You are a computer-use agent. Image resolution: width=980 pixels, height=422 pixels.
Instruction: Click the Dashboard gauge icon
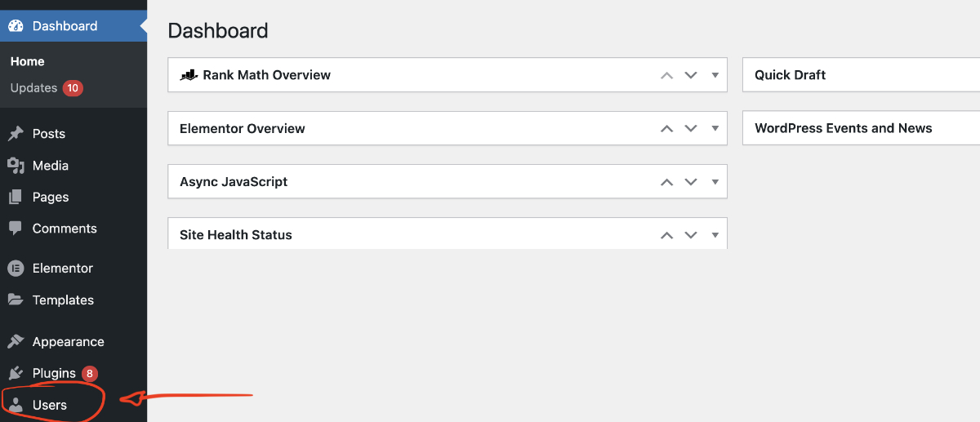tap(16, 26)
